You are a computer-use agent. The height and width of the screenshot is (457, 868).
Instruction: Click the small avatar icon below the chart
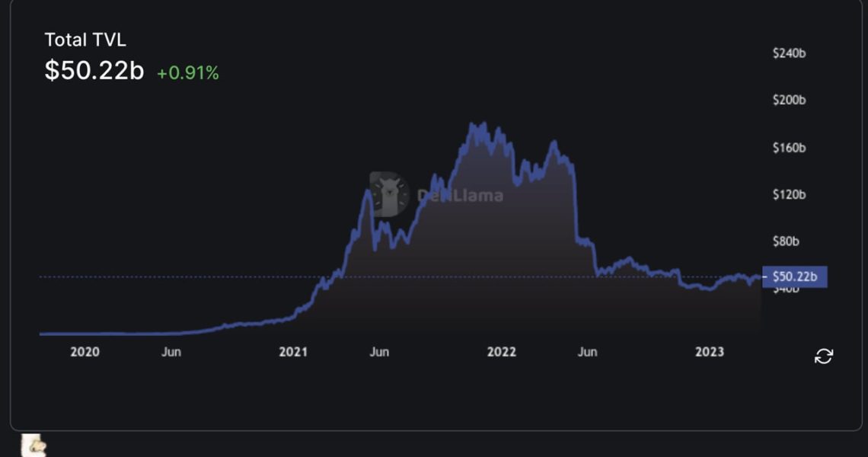point(34,446)
